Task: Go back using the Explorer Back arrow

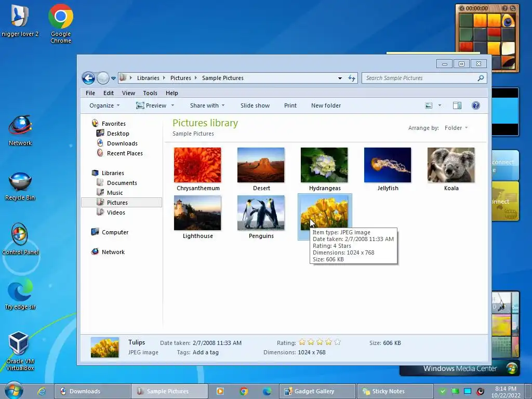Action: (x=88, y=78)
